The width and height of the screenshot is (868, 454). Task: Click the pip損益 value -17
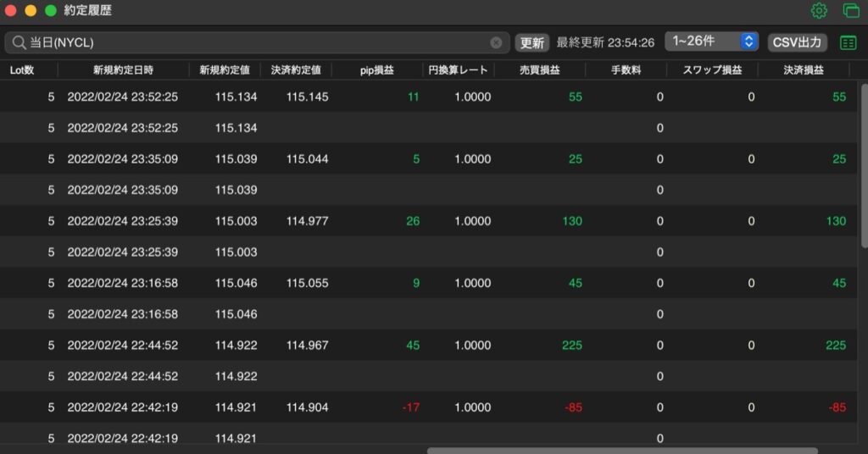(411, 407)
